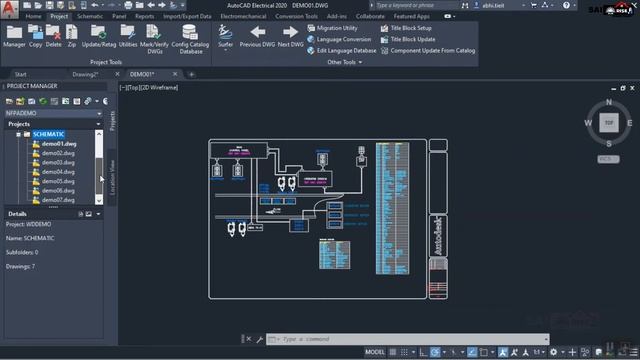Click Save in the quick access toolbar

(49, 5)
